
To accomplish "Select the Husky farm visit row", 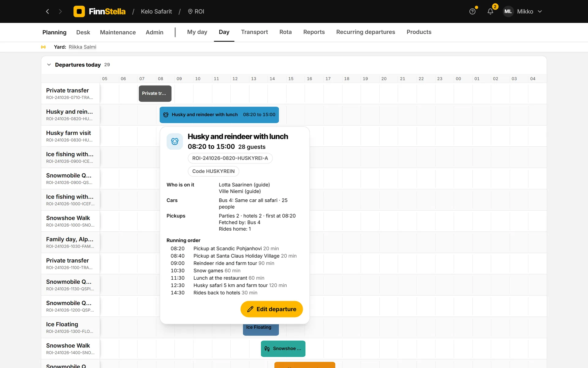I will (70, 136).
